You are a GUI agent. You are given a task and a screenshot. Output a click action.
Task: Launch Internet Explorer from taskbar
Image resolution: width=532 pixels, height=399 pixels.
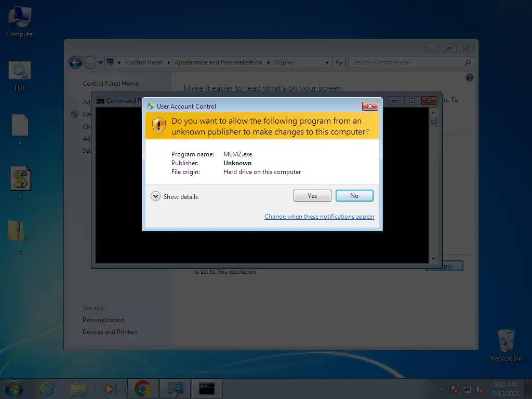(46, 389)
